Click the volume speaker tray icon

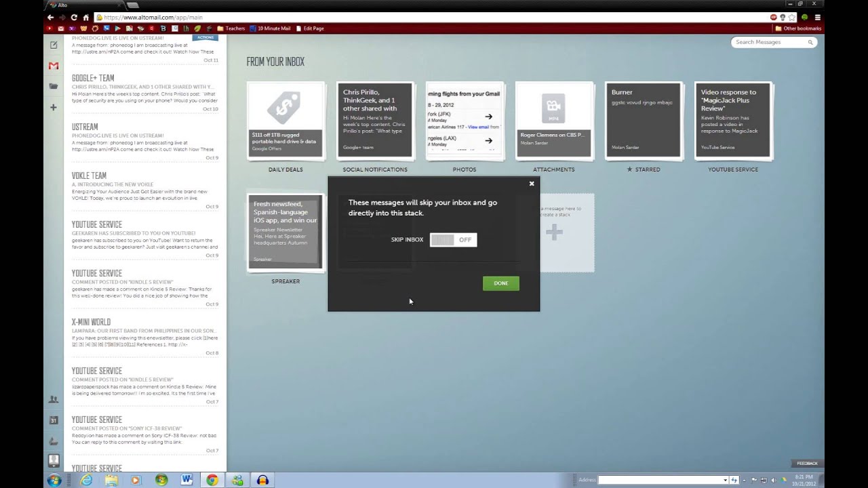coord(772,480)
